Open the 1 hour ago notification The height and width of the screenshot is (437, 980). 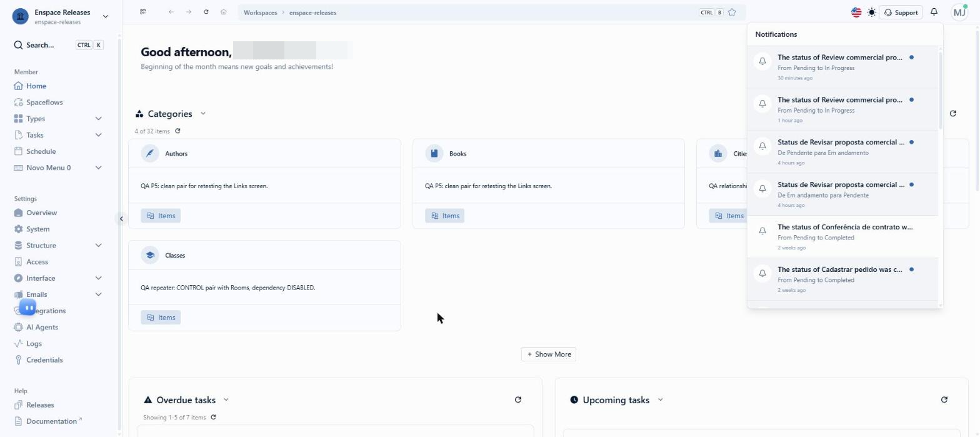point(842,109)
